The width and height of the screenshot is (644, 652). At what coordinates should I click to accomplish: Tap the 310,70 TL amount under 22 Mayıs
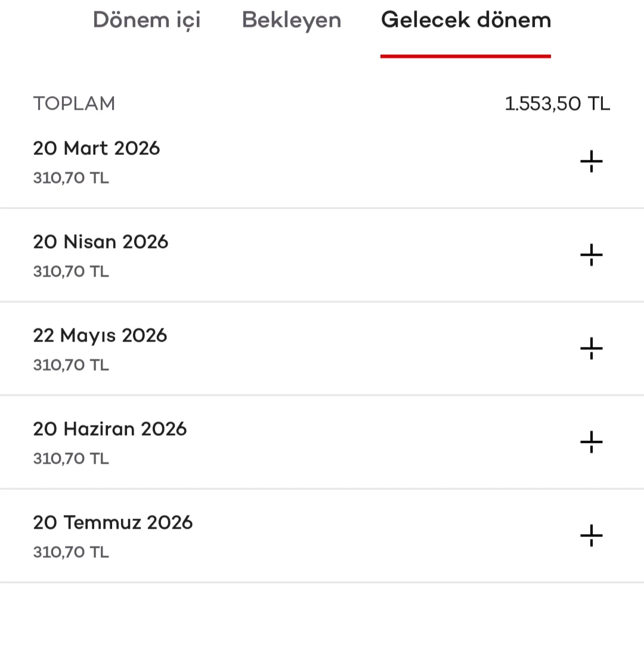[x=71, y=365]
